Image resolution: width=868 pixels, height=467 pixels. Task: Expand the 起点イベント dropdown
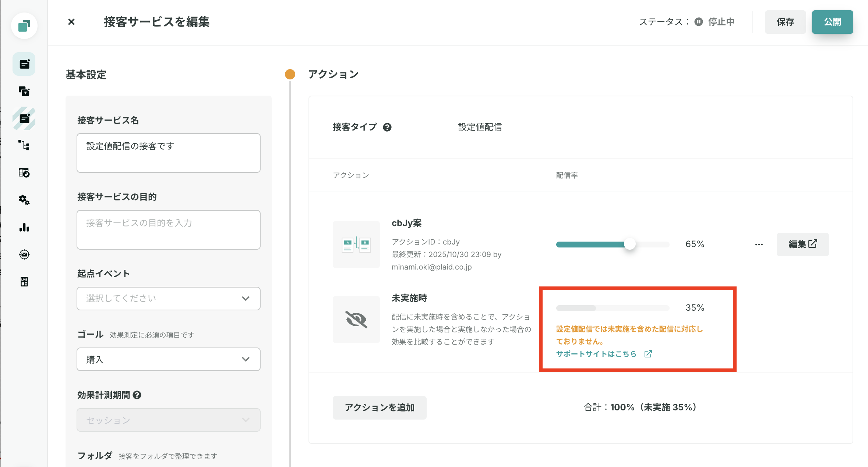(x=168, y=298)
